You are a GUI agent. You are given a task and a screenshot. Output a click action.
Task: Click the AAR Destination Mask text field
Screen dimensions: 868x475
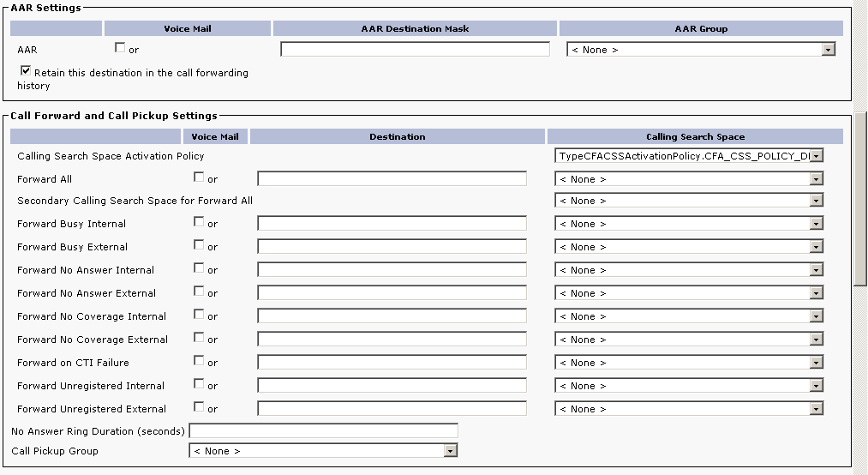click(415, 50)
